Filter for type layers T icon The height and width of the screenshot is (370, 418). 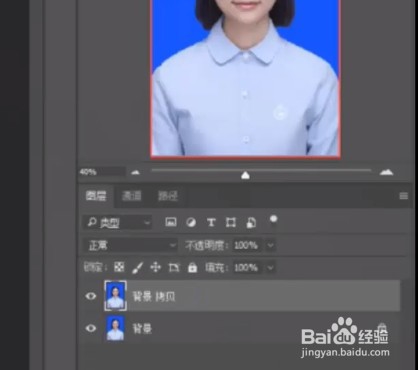coord(211,222)
